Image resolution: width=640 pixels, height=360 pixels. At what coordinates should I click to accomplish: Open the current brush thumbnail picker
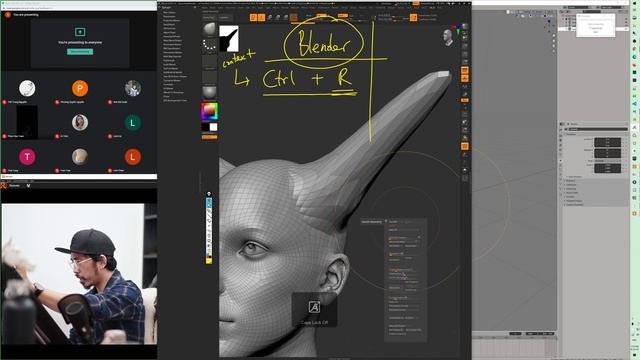(x=209, y=29)
